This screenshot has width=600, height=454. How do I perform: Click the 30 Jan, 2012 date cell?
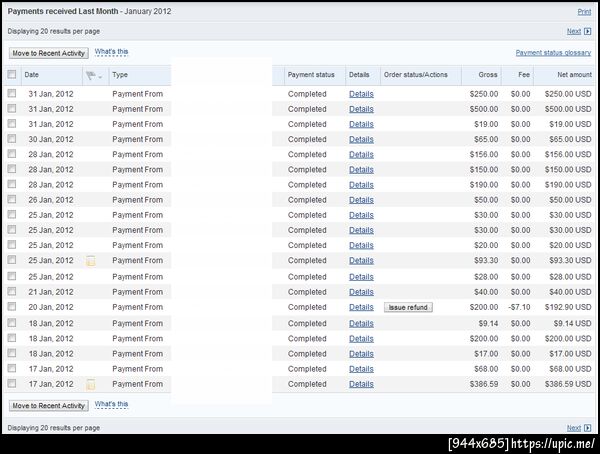pyautogui.click(x=51, y=140)
